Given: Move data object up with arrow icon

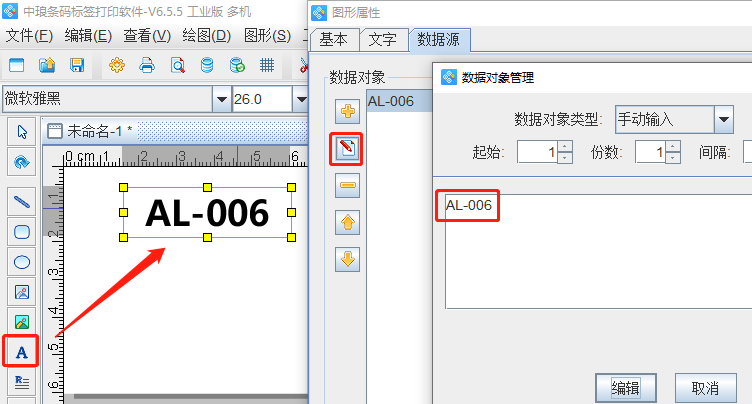Looking at the screenshot, I should coord(348,223).
